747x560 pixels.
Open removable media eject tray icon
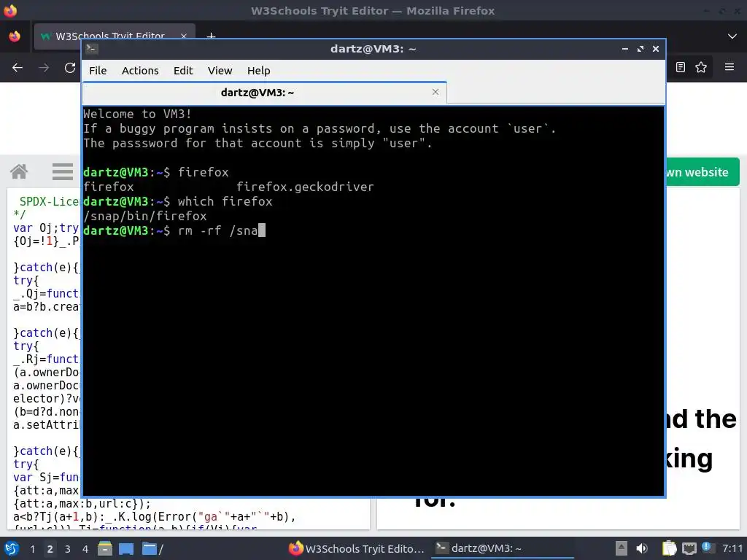coord(622,548)
